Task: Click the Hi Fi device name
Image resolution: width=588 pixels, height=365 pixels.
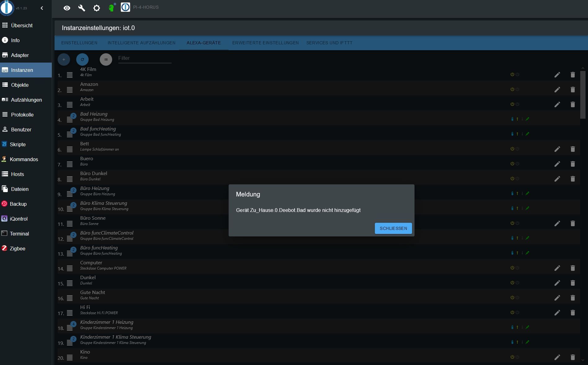Action: [85, 307]
